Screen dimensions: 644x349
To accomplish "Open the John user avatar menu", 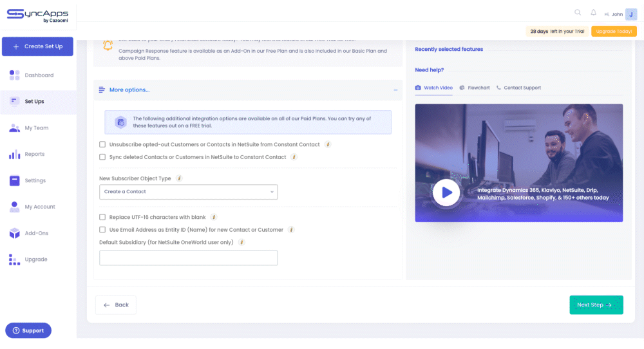I will pyautogui.click(x=631, y=14).
